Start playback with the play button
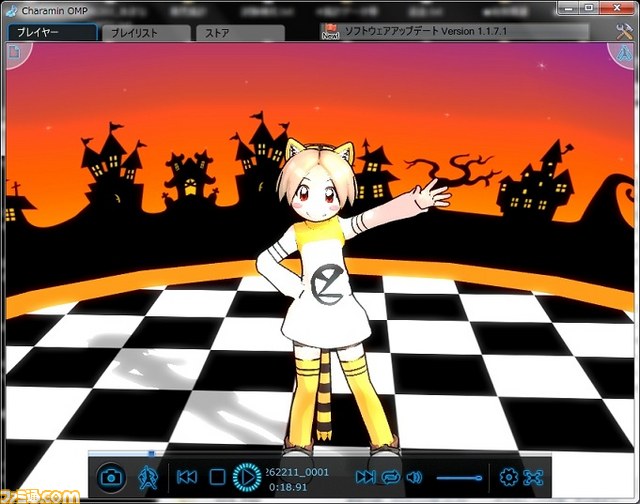The width and height of the screenshot is (640, 504). [x=247, y=477]
